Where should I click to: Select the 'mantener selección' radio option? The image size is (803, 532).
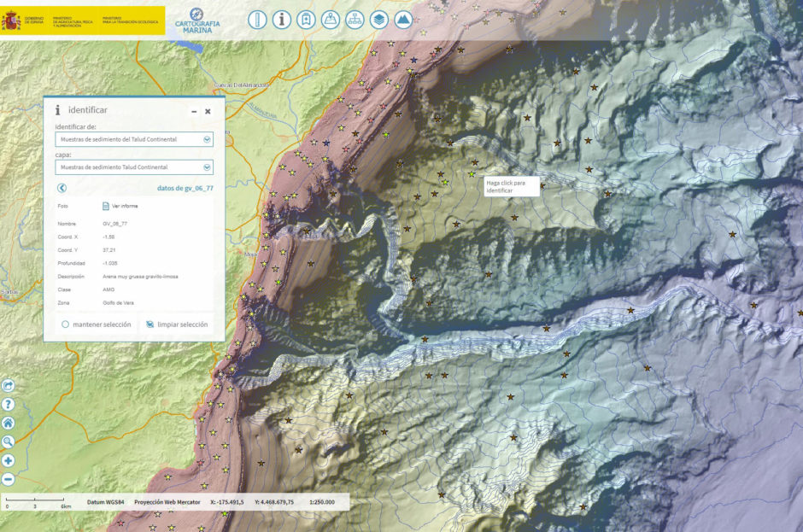click(x=65, y=324)
